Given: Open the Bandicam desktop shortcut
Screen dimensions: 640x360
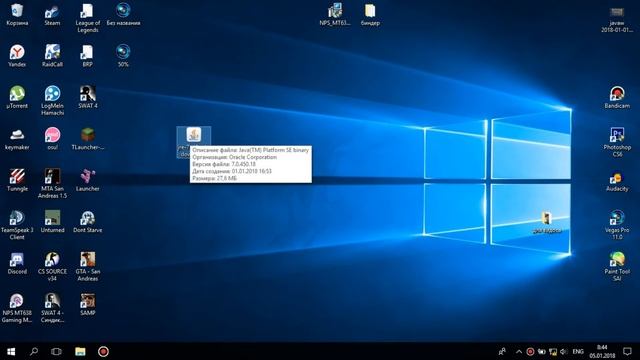Looking at the screenshot, I should pos(617,98).
